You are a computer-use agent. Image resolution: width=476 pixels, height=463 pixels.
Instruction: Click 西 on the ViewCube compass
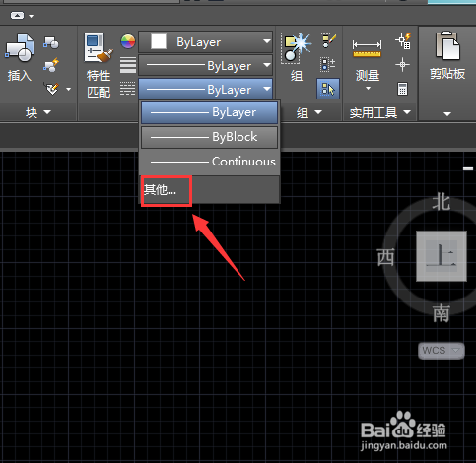[385, 257]
